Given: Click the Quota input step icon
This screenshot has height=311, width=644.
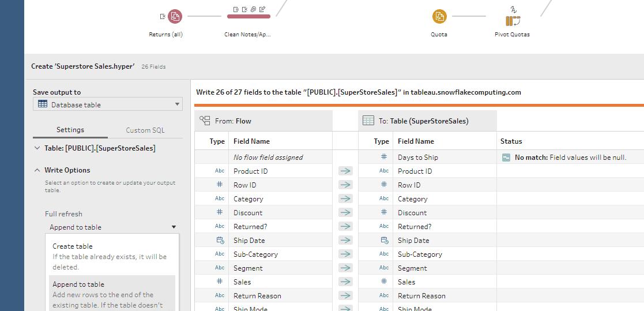Looking at the screenshot, I should pos(439,17).
